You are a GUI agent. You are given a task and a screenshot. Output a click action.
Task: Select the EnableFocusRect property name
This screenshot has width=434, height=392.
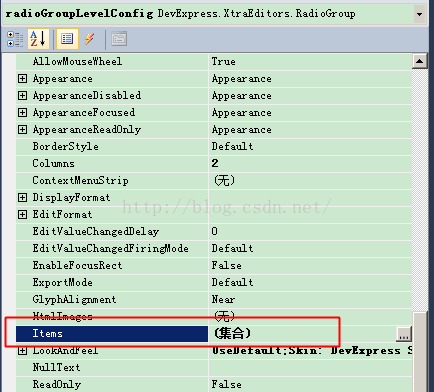tap(77, 266)
